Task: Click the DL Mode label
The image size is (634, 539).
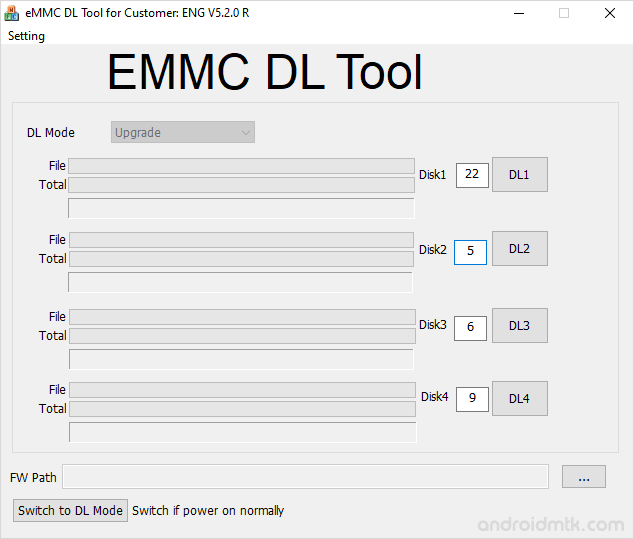Action: click(51, 133)
